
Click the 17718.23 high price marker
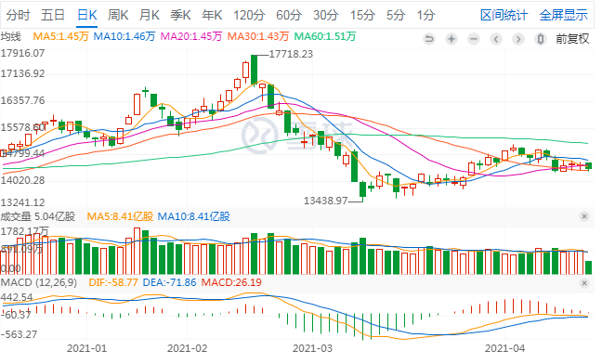click(x=291, y=54)
